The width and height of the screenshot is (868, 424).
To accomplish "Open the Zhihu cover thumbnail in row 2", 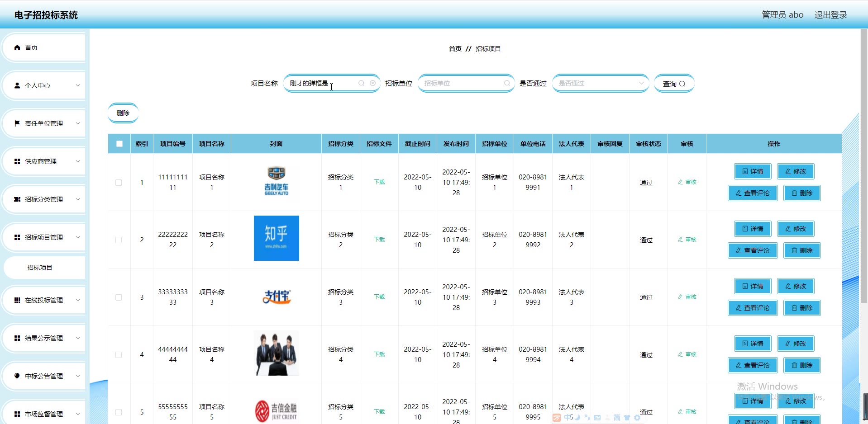I will pos(276,238).
